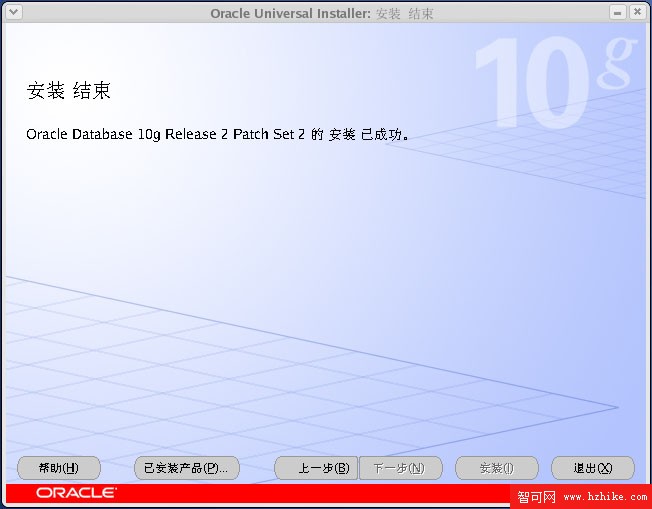Go back with the 上一步(B) button
The image size is (652, 509).
(316, 468)
